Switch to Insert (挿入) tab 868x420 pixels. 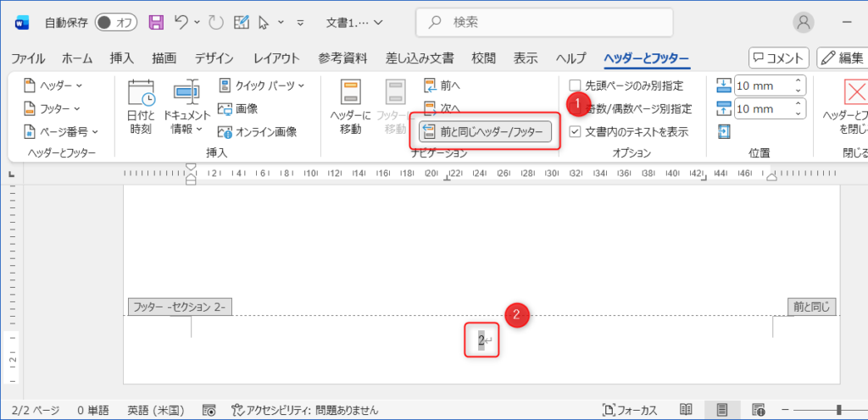121,58
